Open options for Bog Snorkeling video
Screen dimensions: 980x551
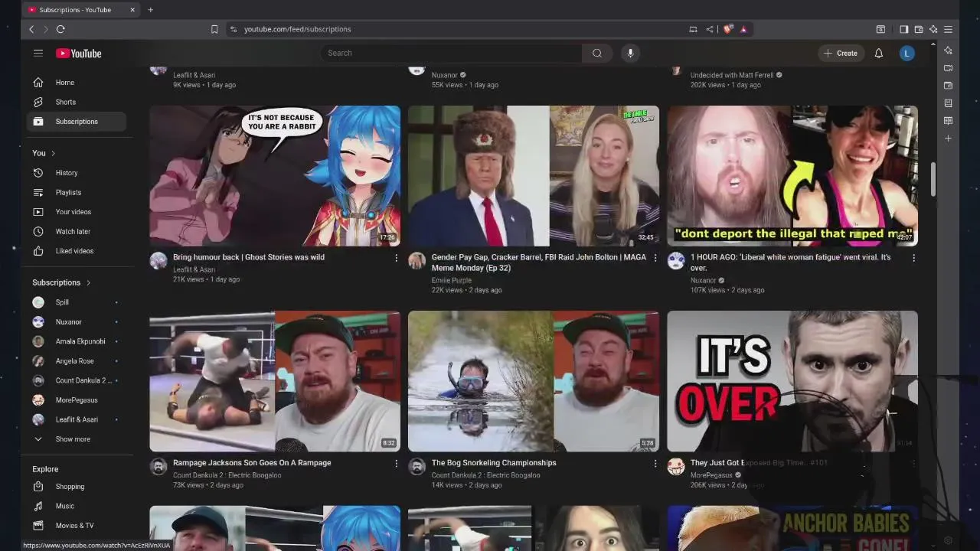tap(655, 463)
